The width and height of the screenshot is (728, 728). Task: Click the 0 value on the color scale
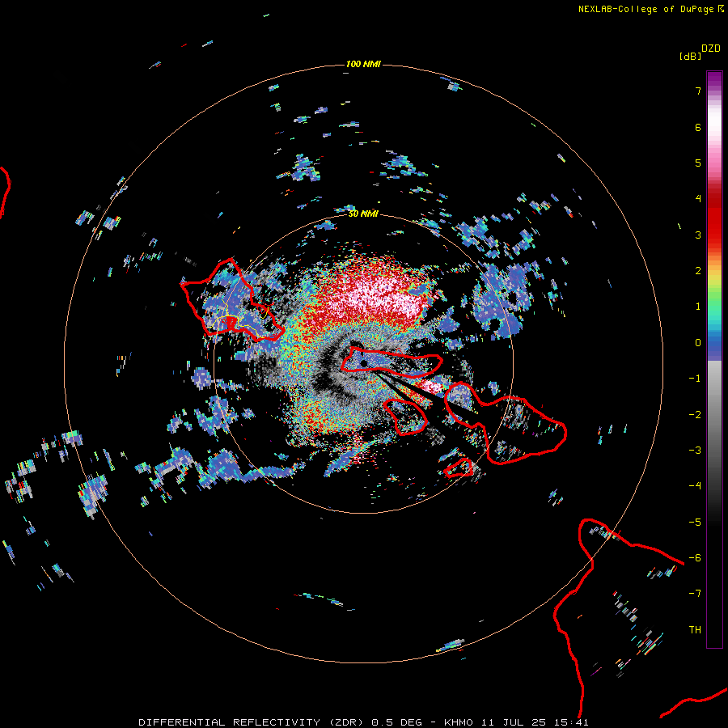(x=698, y=343)
